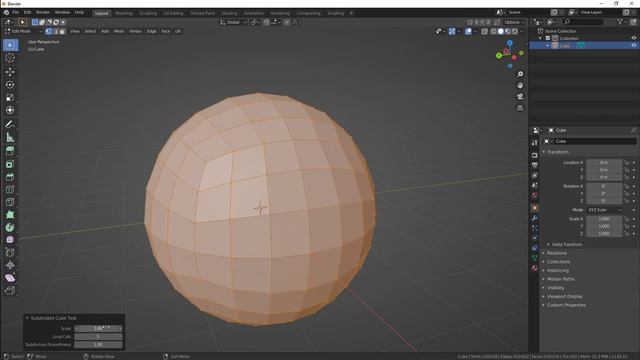
Task: Enable edge select mode
Action: tap(56, 31)
